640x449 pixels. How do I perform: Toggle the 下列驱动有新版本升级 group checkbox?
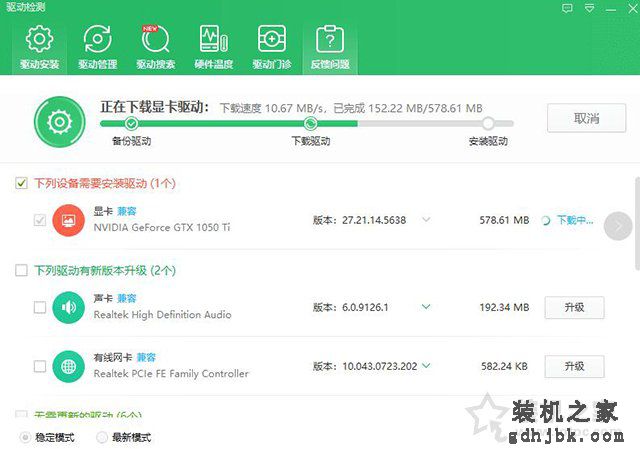[x=21, y=270]
